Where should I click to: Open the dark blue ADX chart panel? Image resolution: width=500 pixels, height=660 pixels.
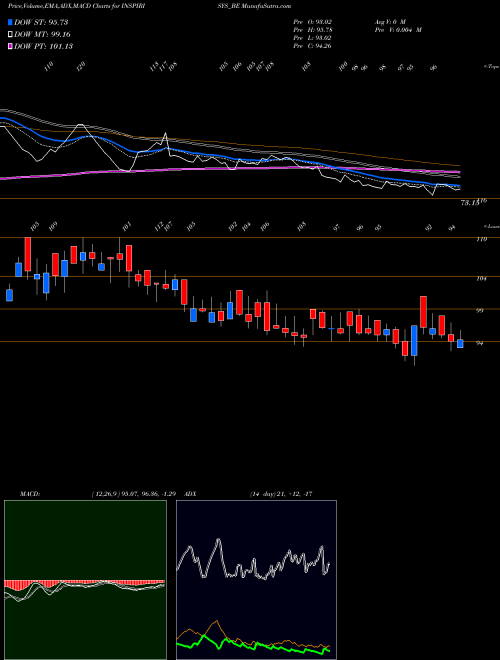point(256,580)
